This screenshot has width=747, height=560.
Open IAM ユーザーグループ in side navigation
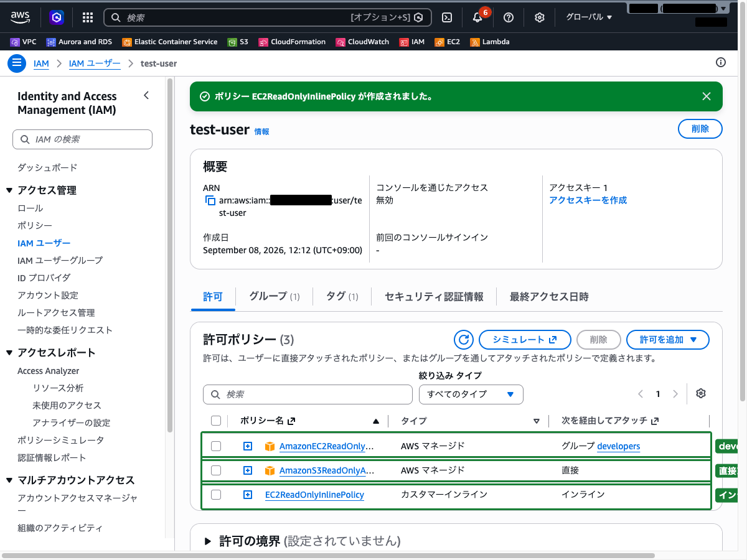[x=60, y=260]
